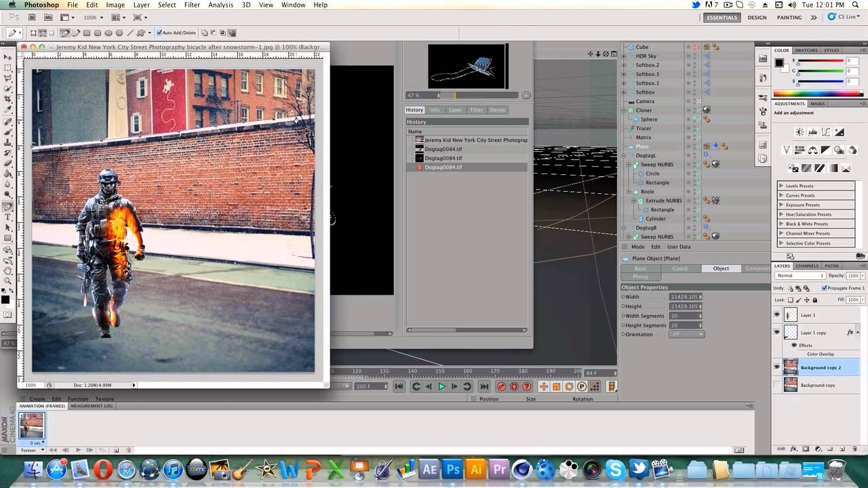Switch to the Swatches tab
Viewport: 868px width, 488px height.
(806, 50)
